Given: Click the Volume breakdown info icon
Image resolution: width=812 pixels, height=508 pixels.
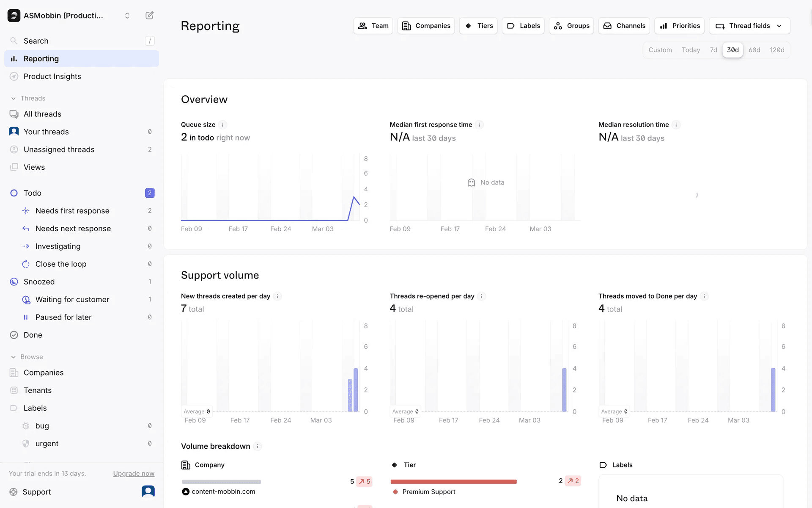Looking at the screenshot, I should (258, 446).
